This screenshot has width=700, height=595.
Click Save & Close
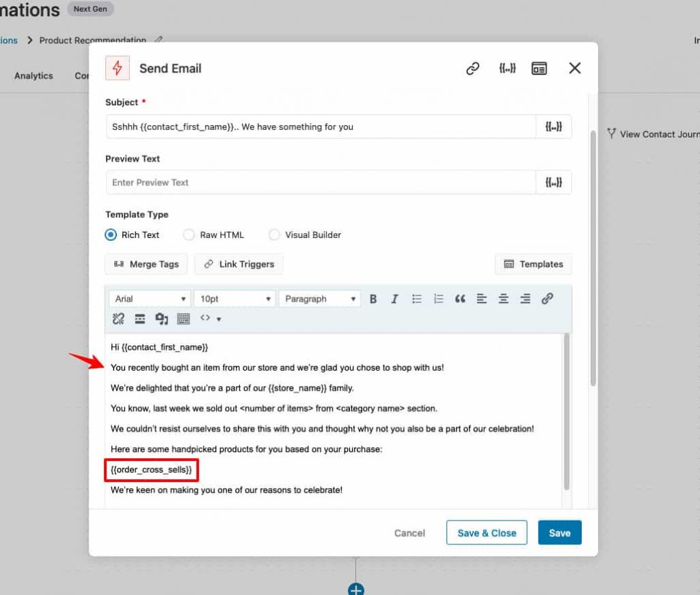487,533
